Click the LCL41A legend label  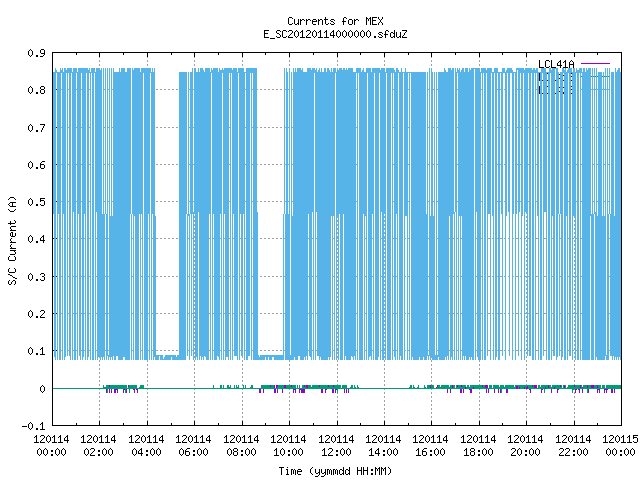click(556, 64)
